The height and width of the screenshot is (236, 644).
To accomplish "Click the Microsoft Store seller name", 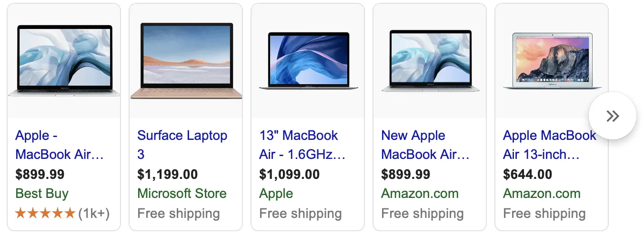I will tap(182, 194).
